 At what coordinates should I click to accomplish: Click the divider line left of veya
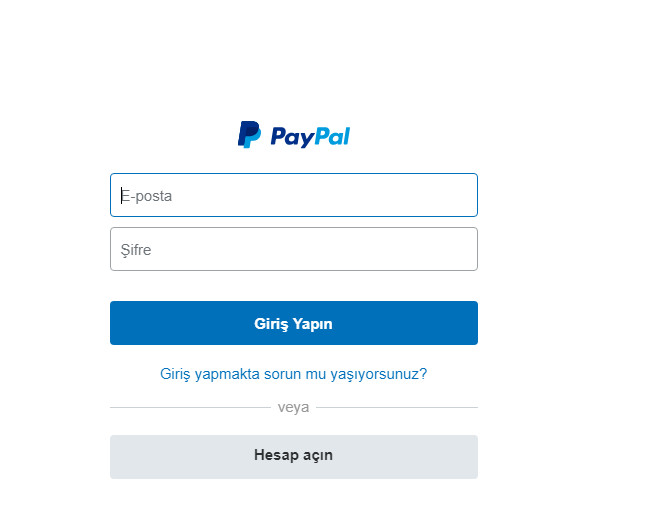(191, 407)
